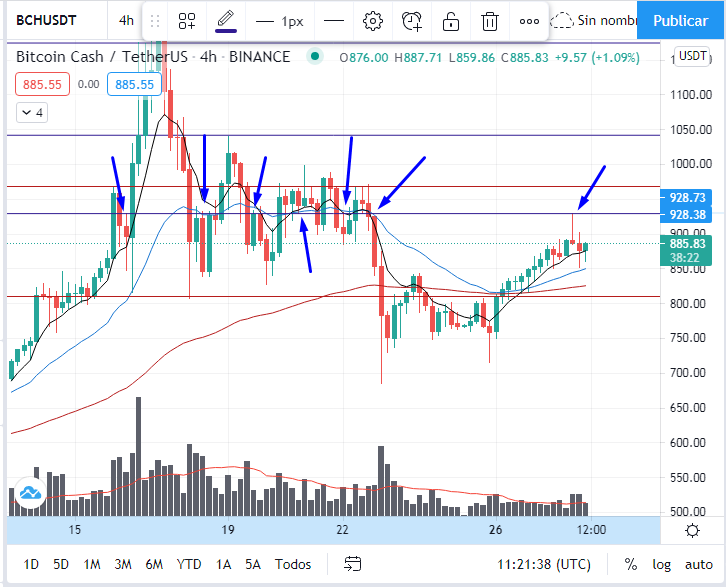This screenshot has height=587, width=726.
Task: Open the go-to-date calendar icon
Action: coord(352,564)
